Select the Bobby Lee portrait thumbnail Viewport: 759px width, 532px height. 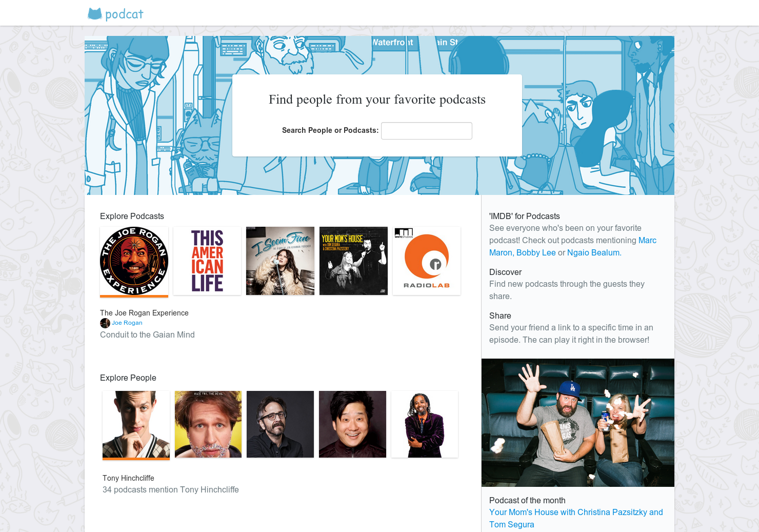tap(352, 424)
